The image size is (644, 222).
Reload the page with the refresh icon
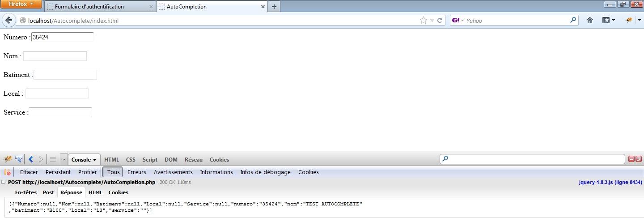tap(440, 20)
